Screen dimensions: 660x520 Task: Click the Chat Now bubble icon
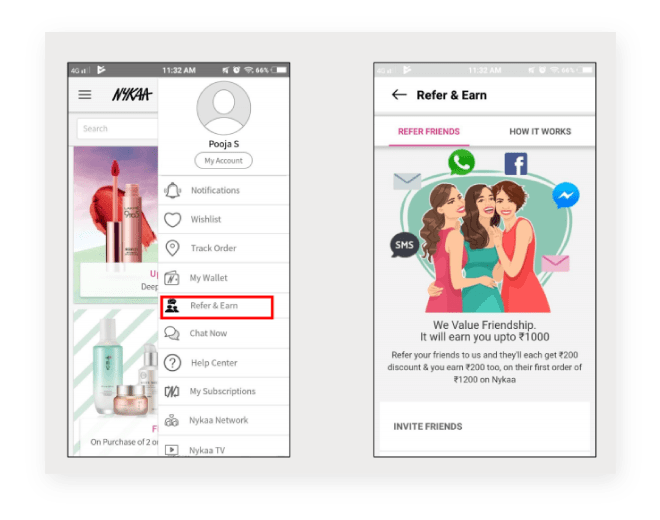[x=172, y=333]
